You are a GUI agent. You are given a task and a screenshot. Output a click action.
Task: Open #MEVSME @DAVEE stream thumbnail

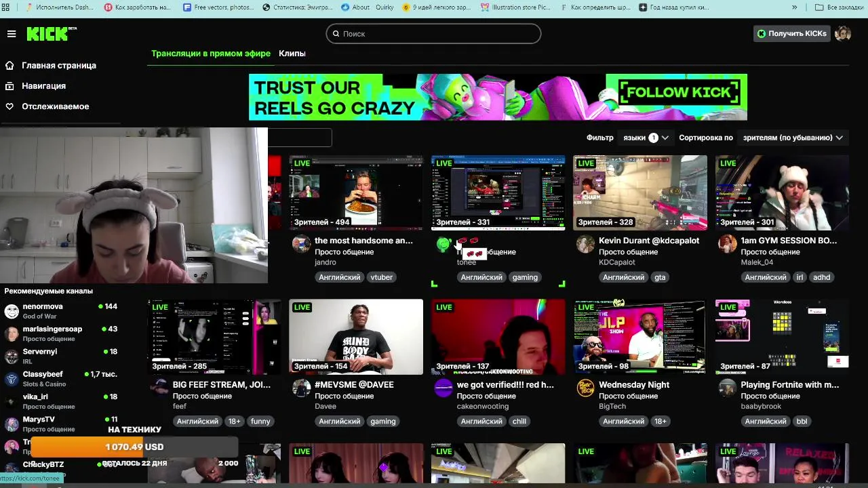click(356, 337)
